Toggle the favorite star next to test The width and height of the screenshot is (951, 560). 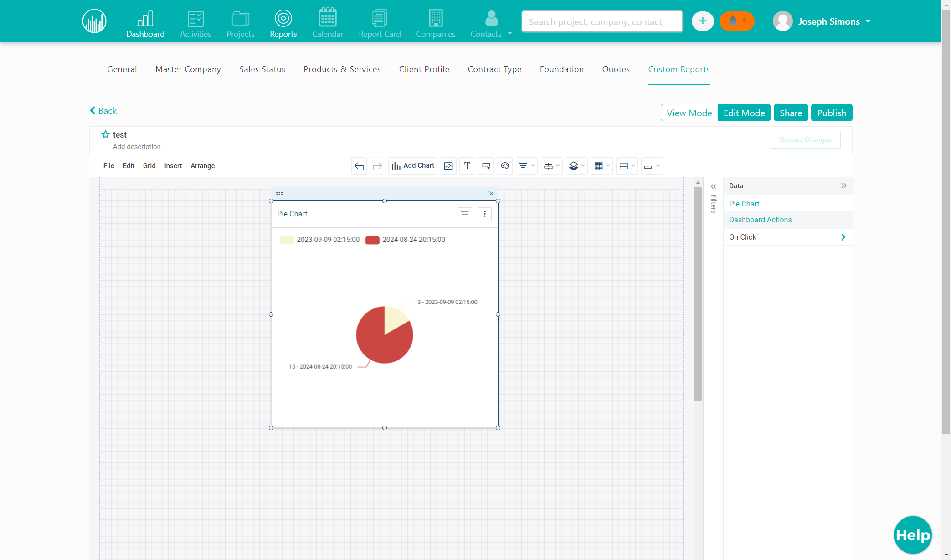(x=106, y=134)
